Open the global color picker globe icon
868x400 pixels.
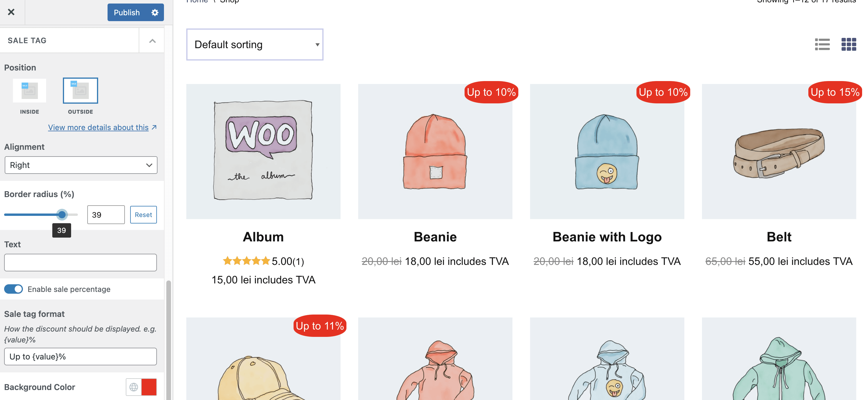[x=134, y=387]
